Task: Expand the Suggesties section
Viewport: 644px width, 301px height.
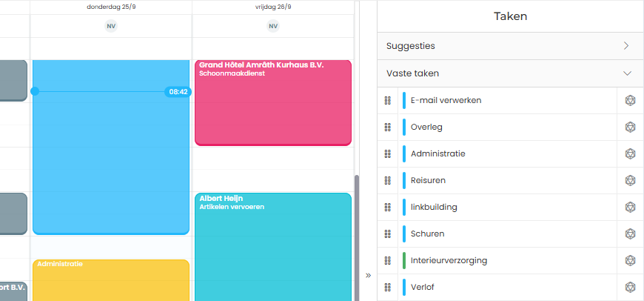Action: point(626,46)
